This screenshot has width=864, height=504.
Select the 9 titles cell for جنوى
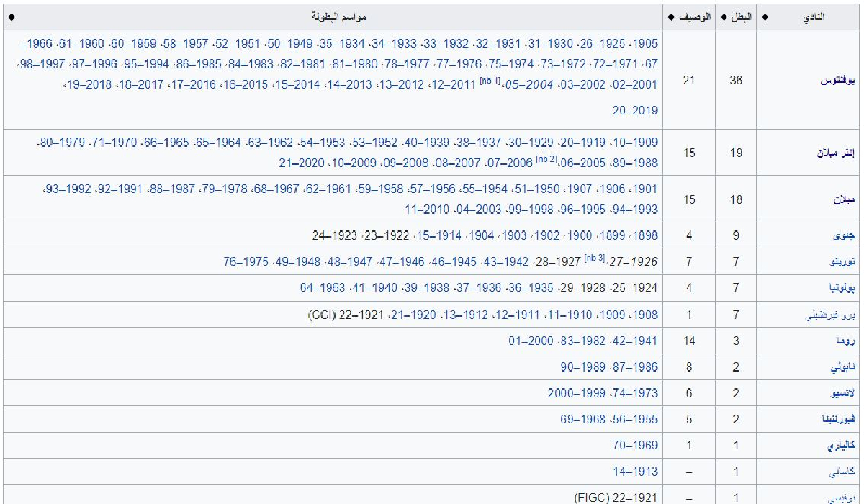coord(735,235)
